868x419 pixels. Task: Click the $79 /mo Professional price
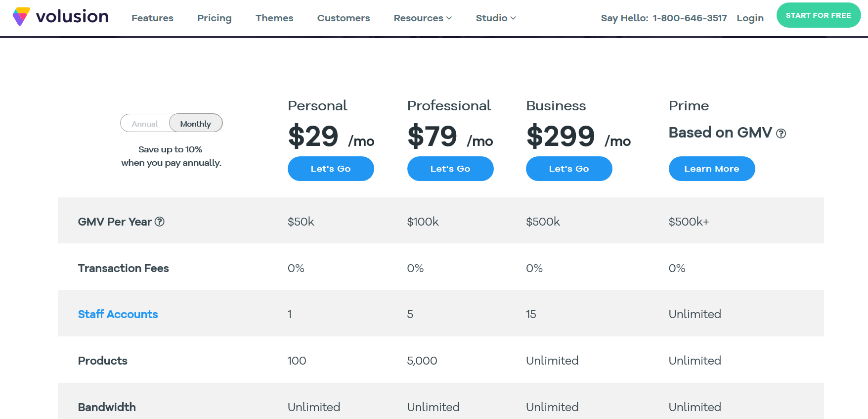pos(450,137)
